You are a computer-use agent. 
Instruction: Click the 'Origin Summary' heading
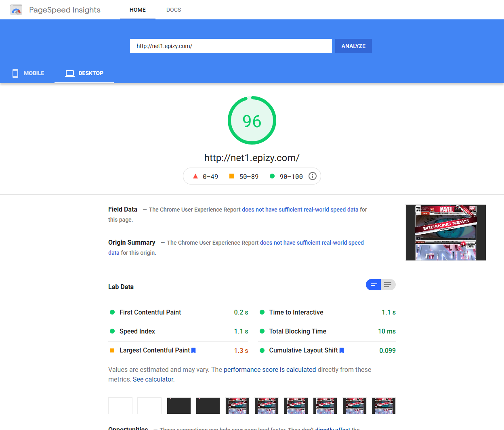click(x=132, y=242)
